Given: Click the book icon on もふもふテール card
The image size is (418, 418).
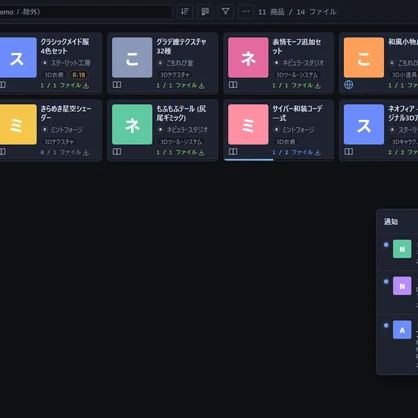Looking at the screenshot, I should point(117,152).
